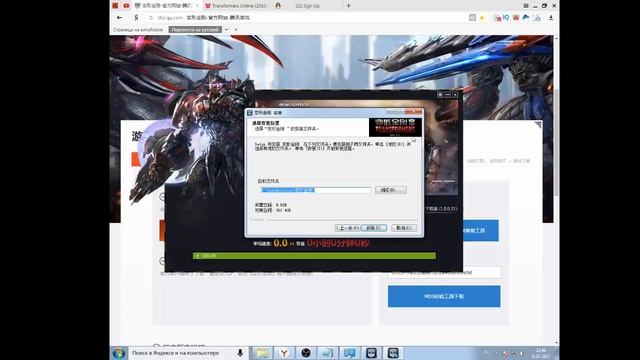Click the Back button in installer
This screenshot has width=640, height=360.
(x=347, y=228)
